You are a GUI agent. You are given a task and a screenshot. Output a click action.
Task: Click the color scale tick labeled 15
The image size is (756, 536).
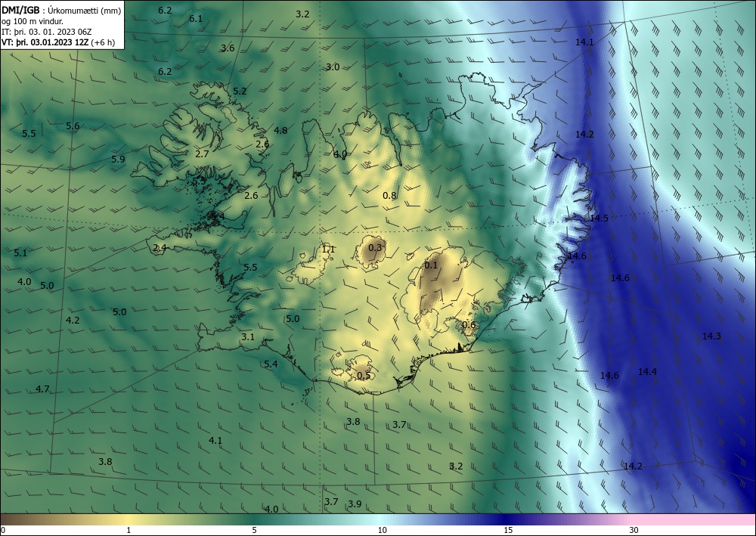508,530
